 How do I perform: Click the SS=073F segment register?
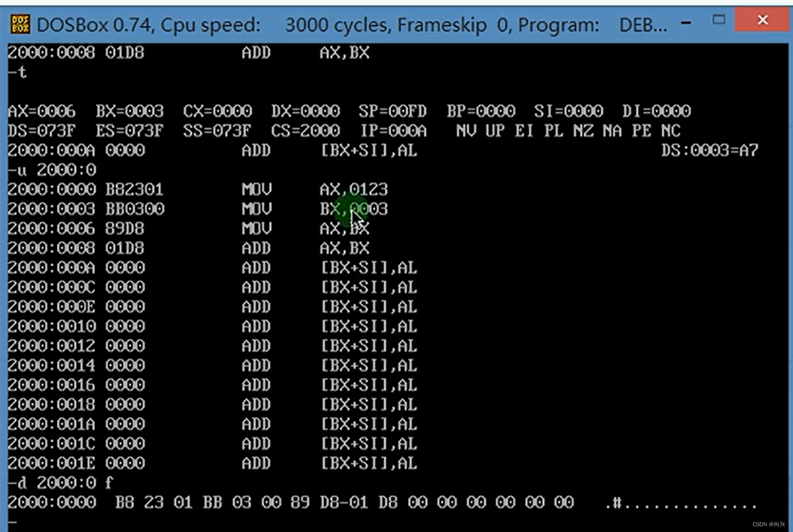[x=217, y=131]
